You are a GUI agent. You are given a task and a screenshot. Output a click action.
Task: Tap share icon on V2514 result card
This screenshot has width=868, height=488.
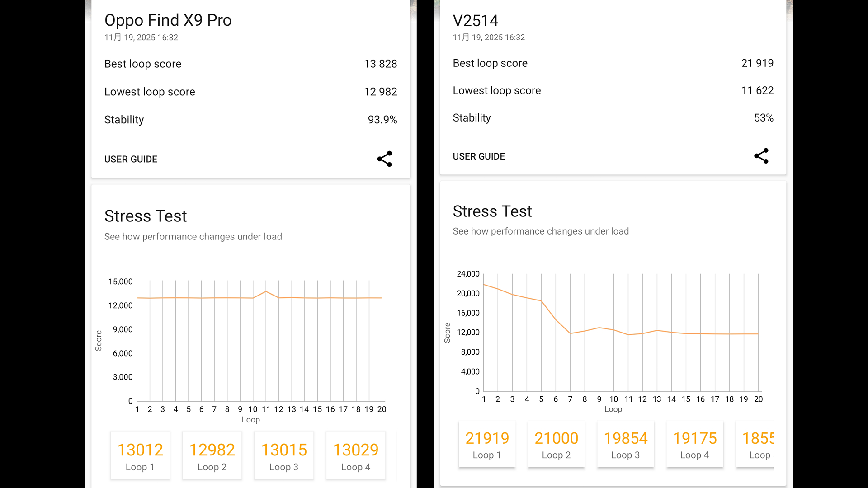pos(761,156)
